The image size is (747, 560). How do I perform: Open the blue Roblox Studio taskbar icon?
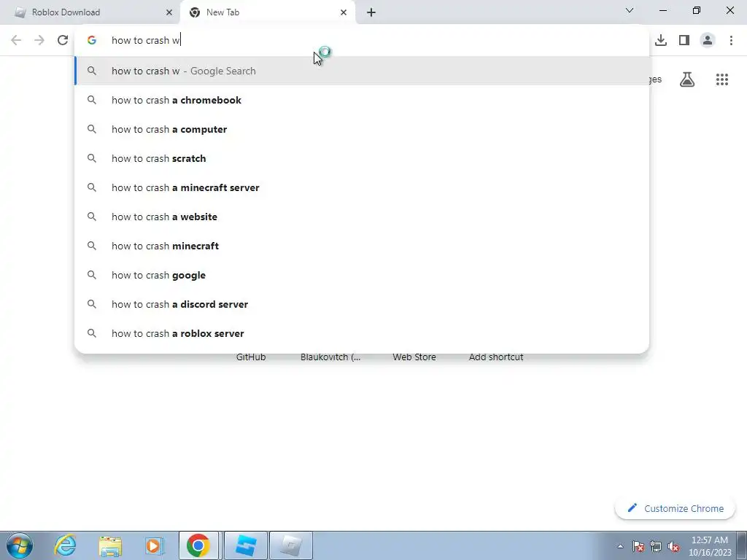[x=245, y=545]
